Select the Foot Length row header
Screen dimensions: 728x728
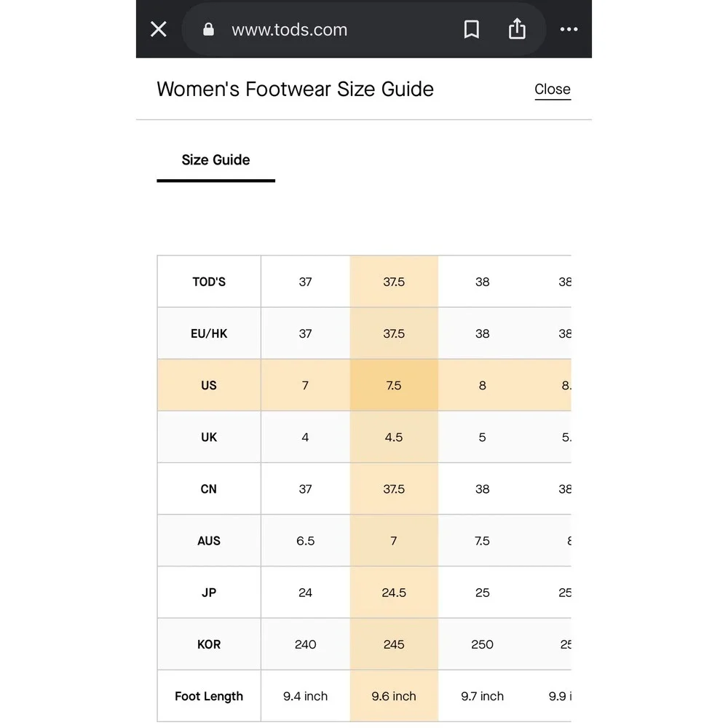pyautogui.click(x=209, y=696)
